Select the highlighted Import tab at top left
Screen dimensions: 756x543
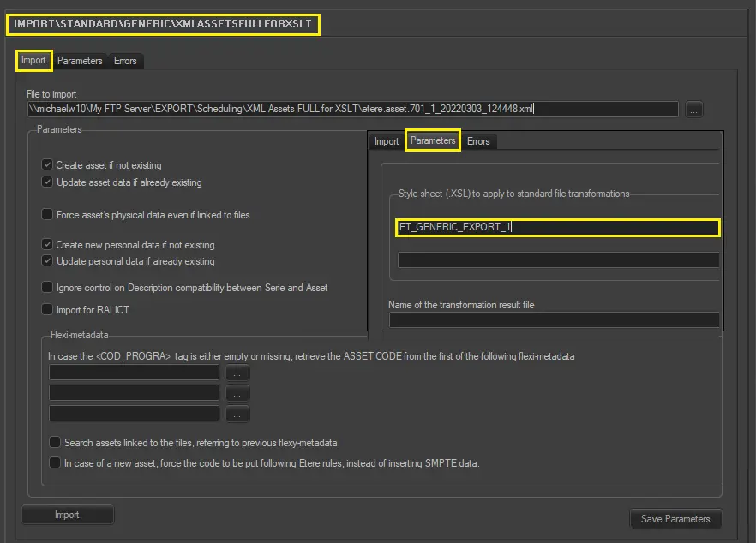(x=34, y=61)
